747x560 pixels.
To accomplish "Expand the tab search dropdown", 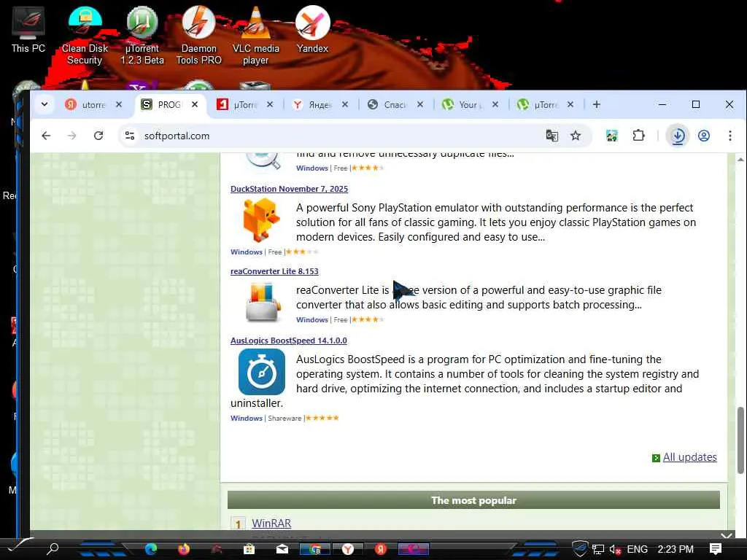I will click(44, 104).
